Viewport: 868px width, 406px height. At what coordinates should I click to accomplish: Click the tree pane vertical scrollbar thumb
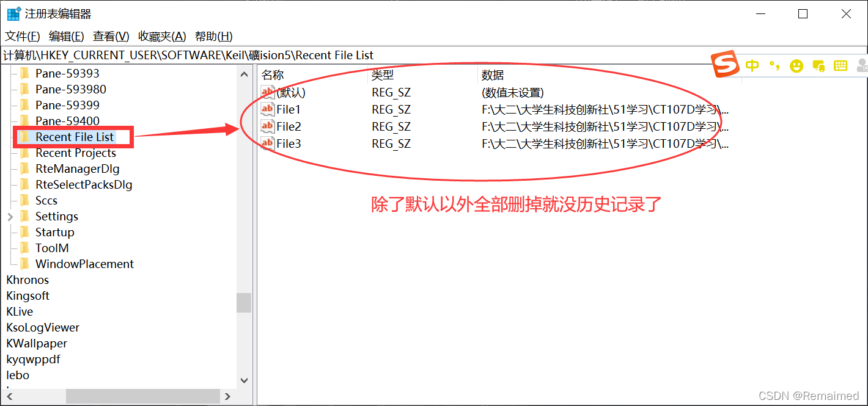244,302
